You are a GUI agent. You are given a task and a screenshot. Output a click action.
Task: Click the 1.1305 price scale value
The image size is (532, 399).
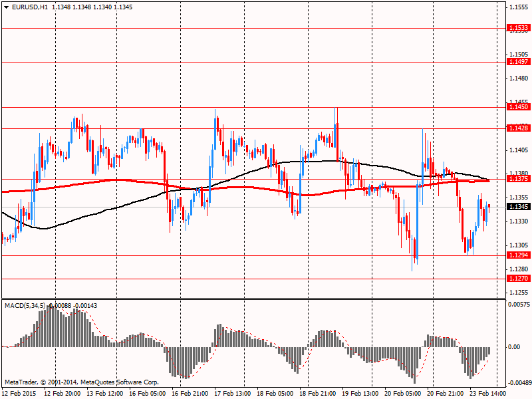519,245
